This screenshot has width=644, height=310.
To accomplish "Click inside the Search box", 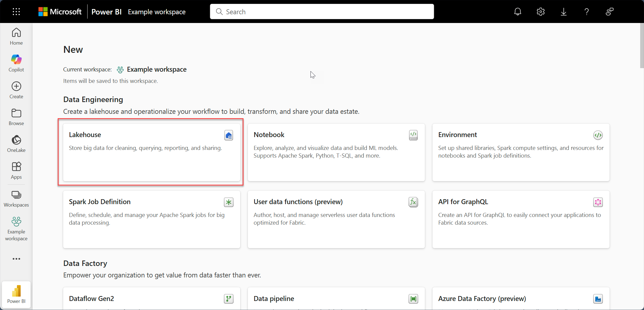I will tap(322, 11).
